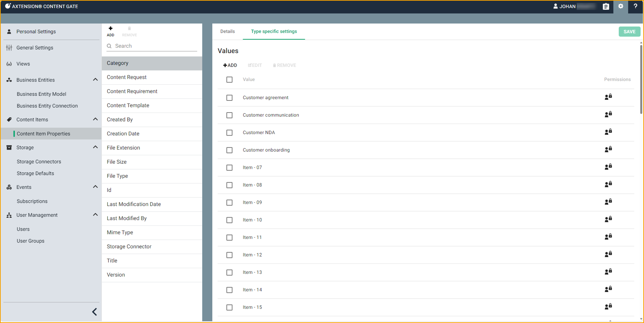Click the clipboard icon in top bar
The height and width of the screenshot is (323, 644).
pyautogui.click(x=606, y=6)
